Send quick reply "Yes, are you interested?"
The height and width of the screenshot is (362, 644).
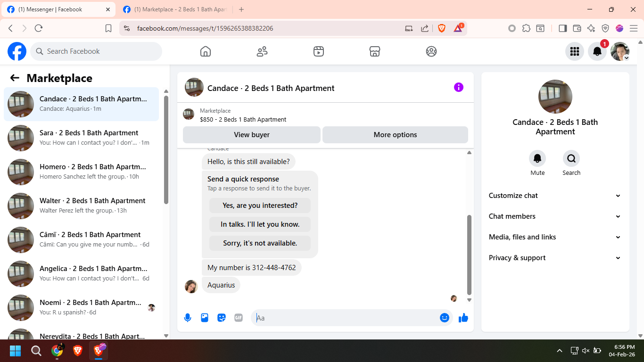pos(260,206)
